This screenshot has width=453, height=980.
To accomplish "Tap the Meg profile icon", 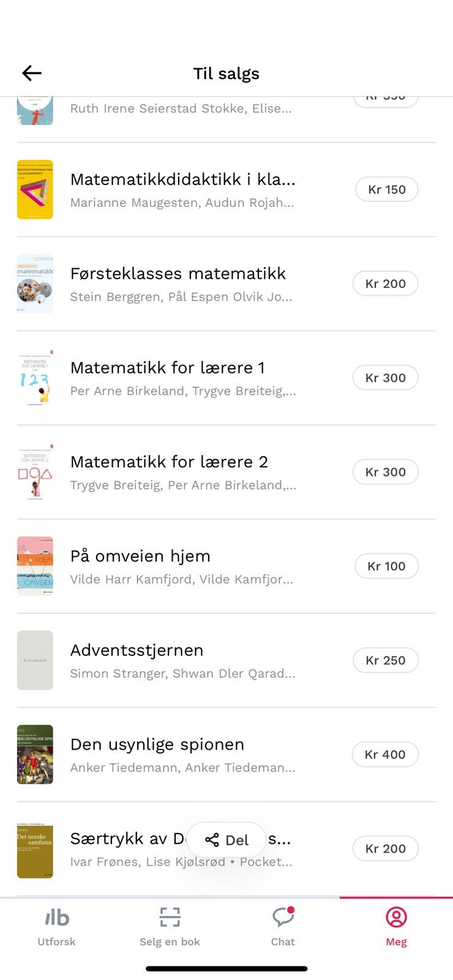I will pos(396,918).
